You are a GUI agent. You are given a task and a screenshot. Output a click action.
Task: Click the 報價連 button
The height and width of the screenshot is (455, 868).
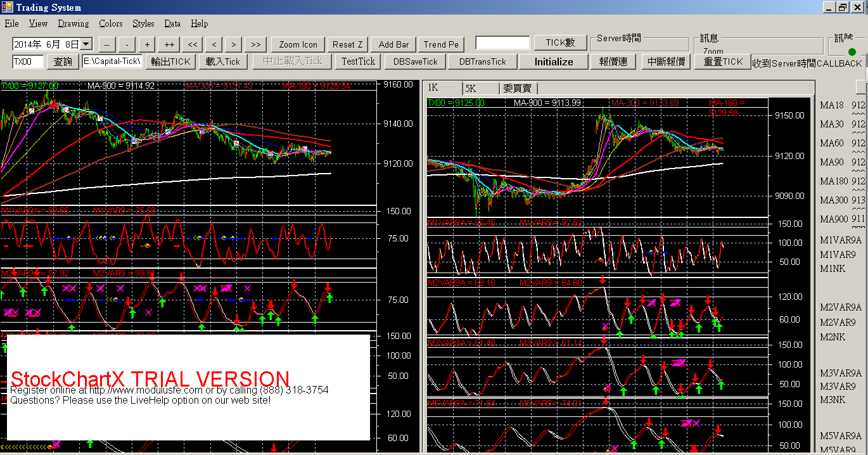(613, 61)
